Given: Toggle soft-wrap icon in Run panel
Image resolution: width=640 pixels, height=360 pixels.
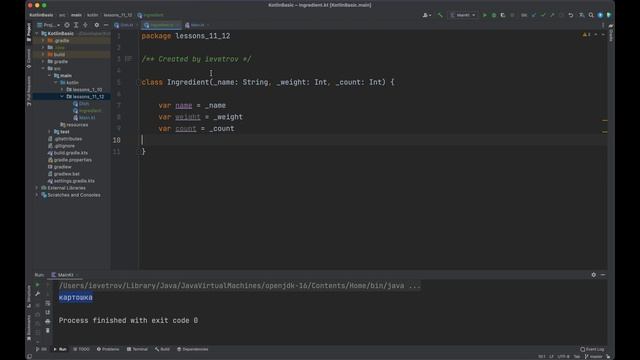Looking at the screenshot, I should pyautogui.click(x=48, y=303).
